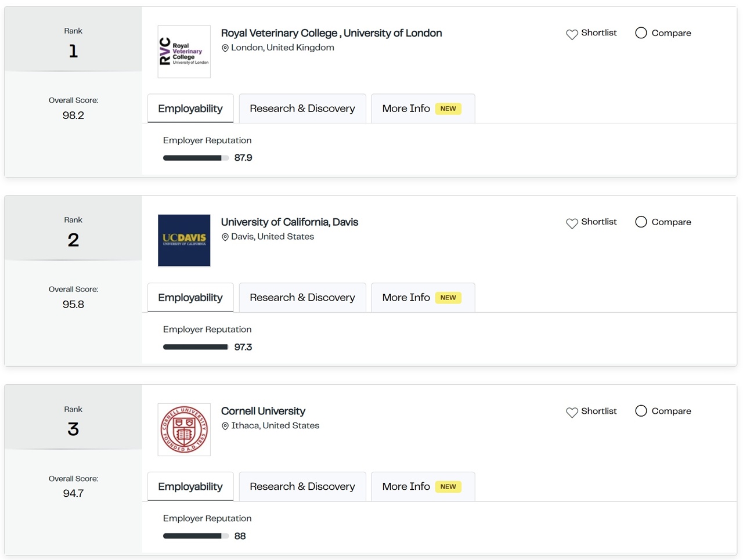
Task: Toggle Compare for Royal Veterinary College
Action: point(641,33)
